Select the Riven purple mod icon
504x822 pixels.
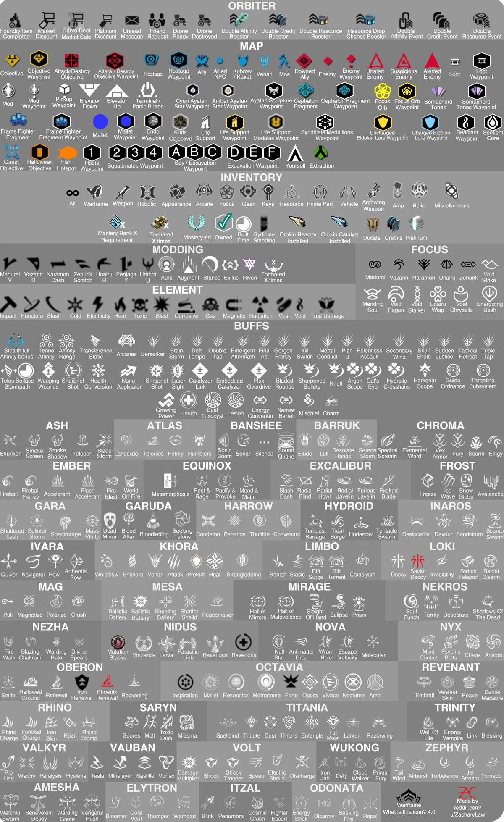[x=249, y=265]
